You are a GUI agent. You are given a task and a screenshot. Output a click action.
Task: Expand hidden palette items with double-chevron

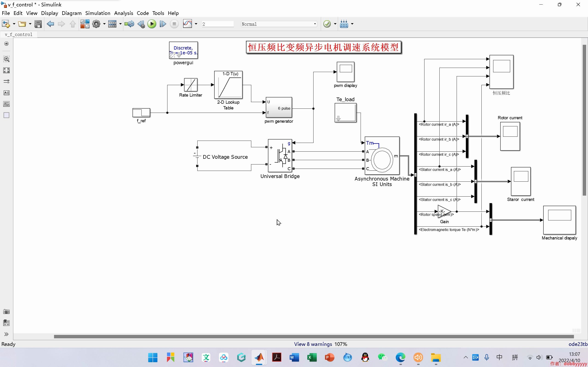(6, 334)
